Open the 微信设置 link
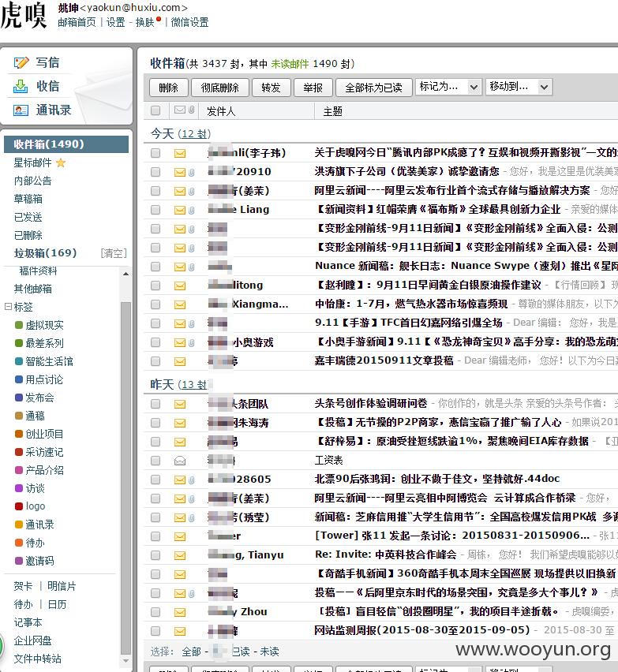618x672 pixels. click(189, 22)
